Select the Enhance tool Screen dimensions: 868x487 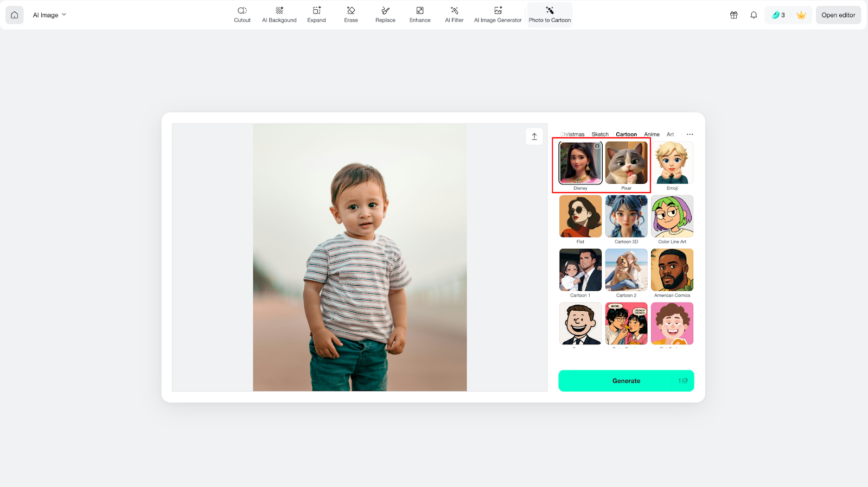click(x=420, y=15)
